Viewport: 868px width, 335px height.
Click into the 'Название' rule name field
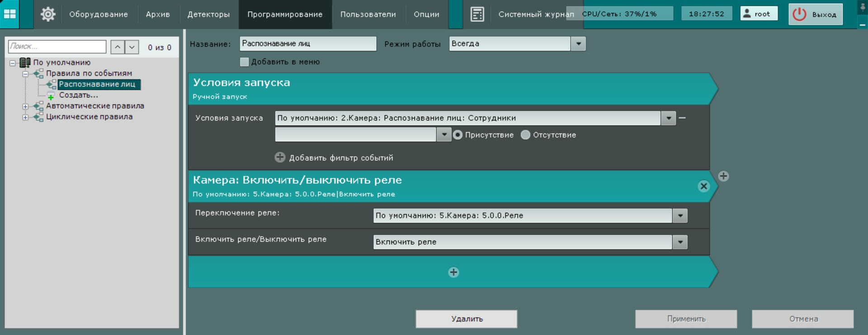click(x=307, y=44)
